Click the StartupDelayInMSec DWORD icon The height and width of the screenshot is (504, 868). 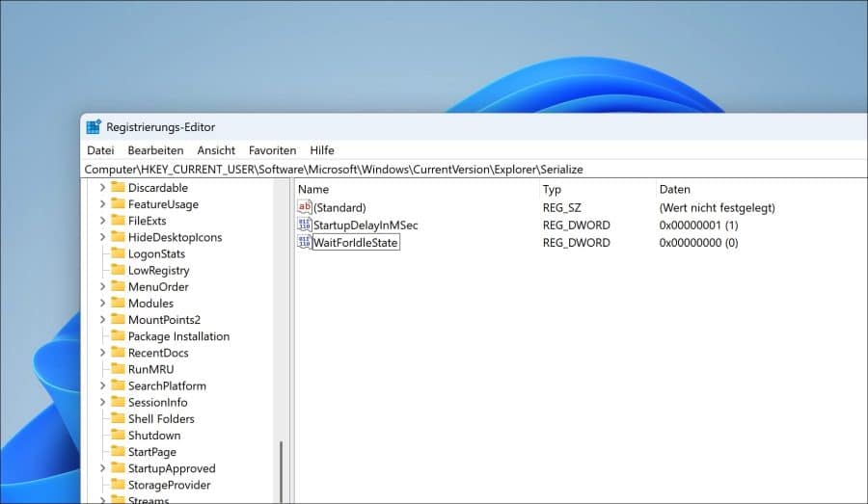[305, 225]
